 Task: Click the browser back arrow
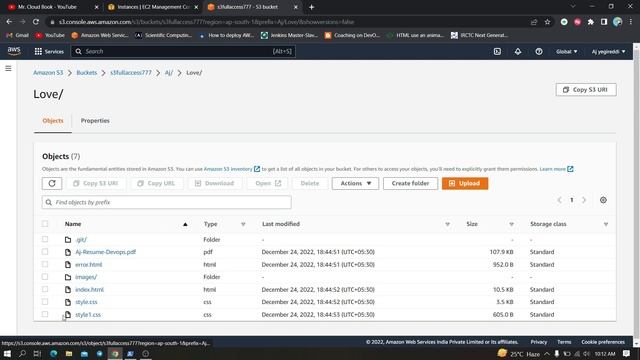coord(9,22)
